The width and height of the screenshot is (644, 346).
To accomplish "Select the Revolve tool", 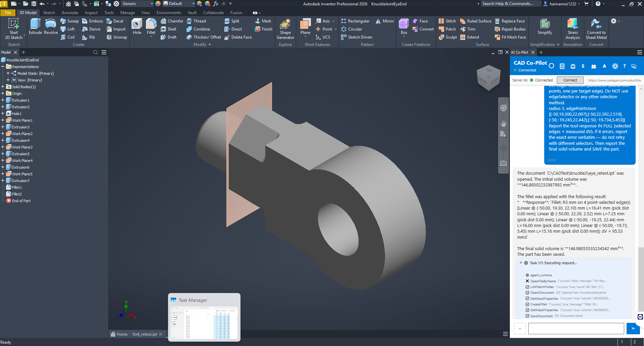I will [x=51, y=26].
